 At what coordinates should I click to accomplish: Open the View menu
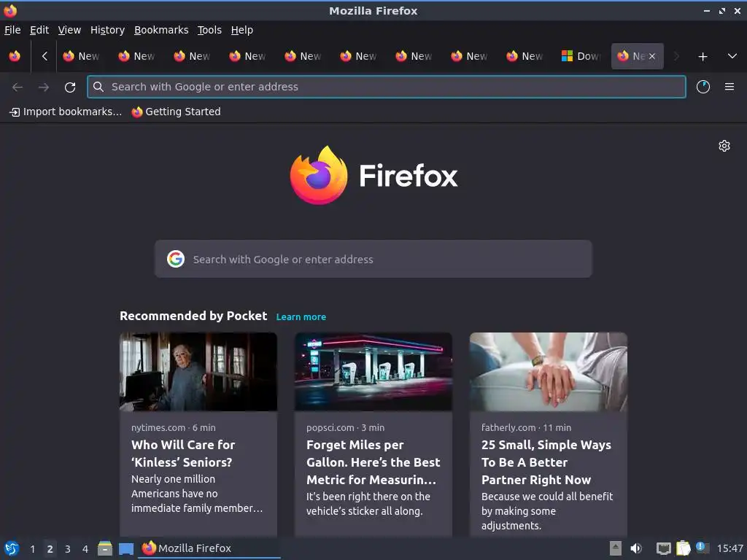(69, 30)
